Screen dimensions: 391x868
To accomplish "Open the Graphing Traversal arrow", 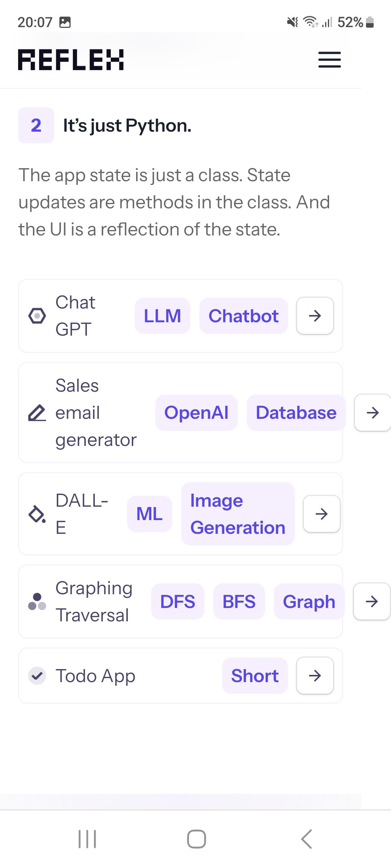I will pos(372,601).
